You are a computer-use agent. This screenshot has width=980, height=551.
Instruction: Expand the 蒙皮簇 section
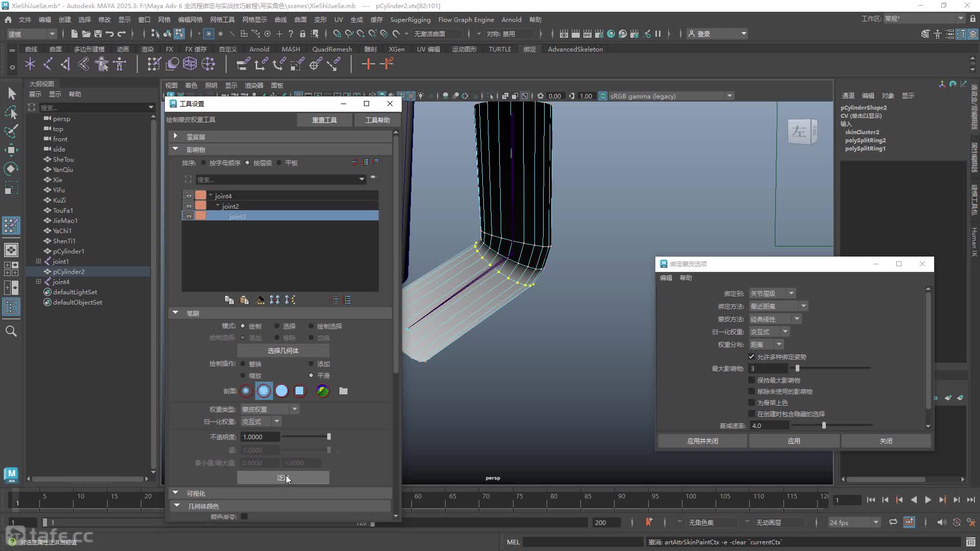176,136
